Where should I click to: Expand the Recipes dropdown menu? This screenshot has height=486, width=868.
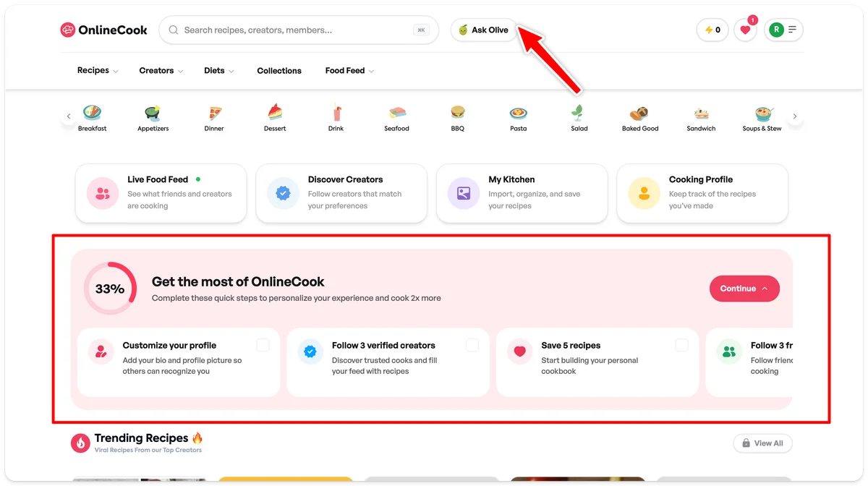(98, 70)
